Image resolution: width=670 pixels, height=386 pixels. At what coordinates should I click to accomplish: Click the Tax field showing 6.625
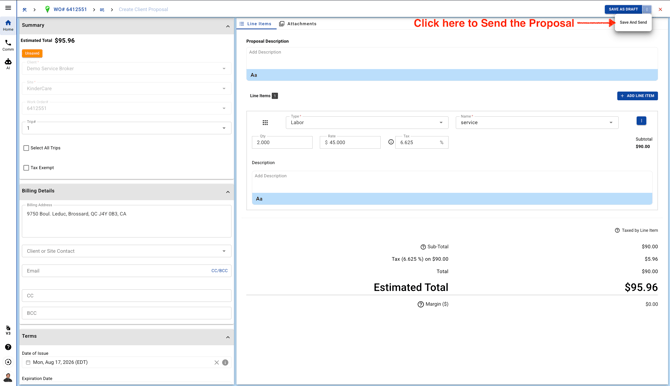click(422, 142)
